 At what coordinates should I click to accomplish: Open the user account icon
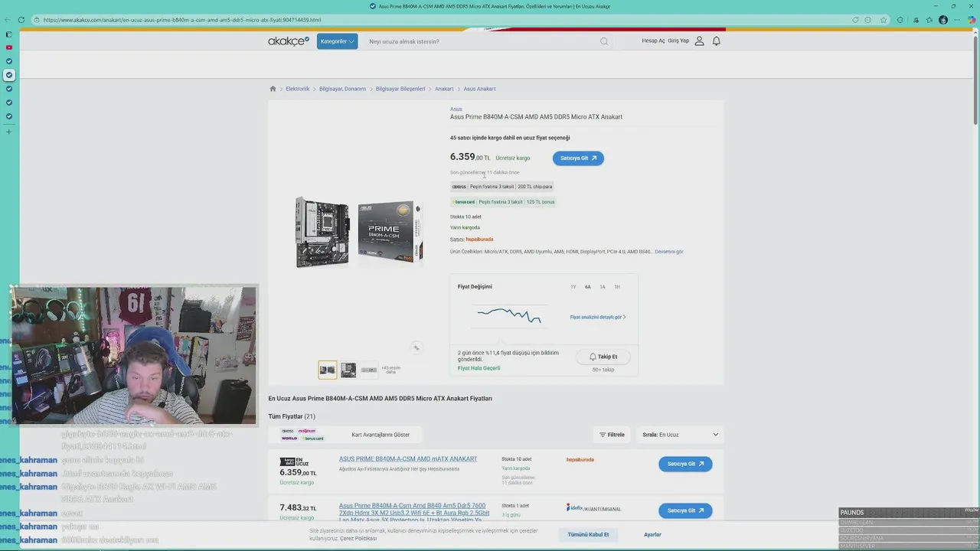tap(699, 41)
